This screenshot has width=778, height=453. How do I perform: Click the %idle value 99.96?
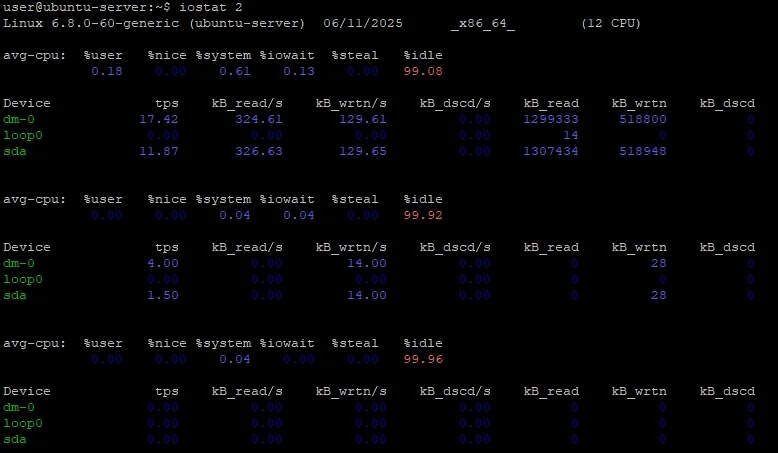(x=423, y=359)
